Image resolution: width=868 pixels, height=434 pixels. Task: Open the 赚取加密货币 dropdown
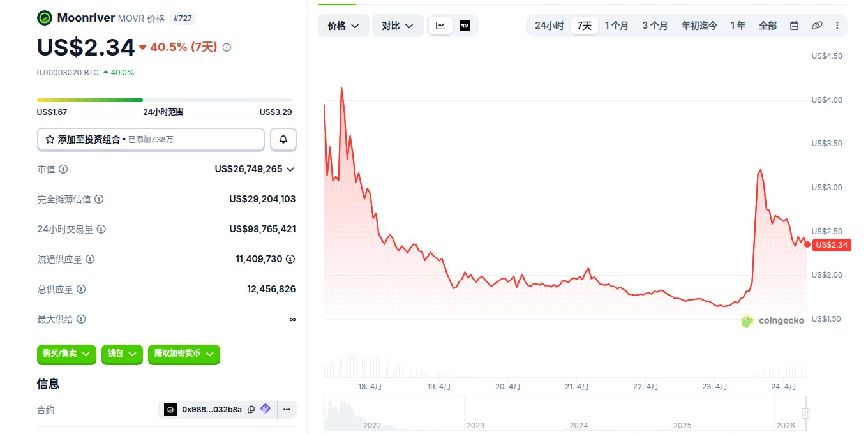coord(184,354)
